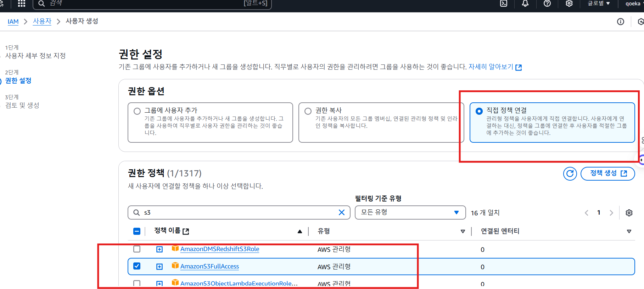Expand the AmazonDMSRedshiftS3Role policy details
This screenshot has height=289, width=644.
tap(159, 249)
